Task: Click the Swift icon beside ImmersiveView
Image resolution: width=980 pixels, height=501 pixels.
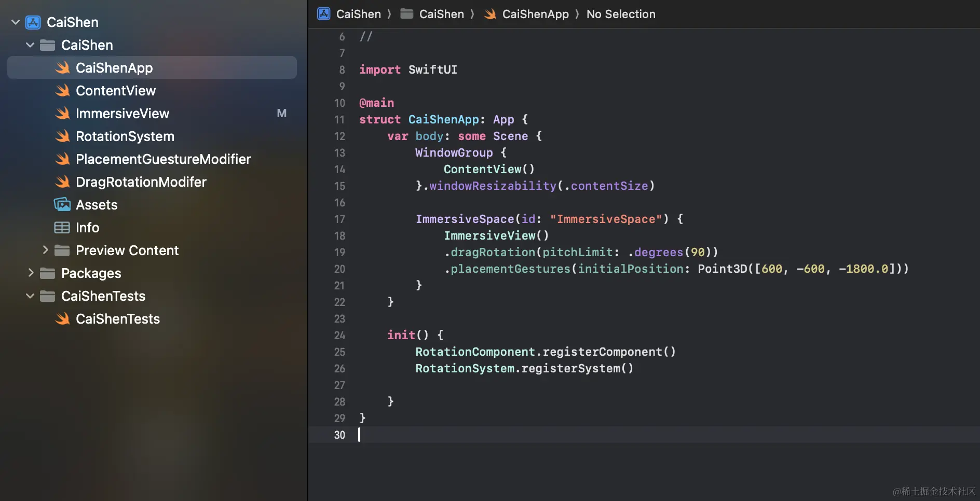Action: [62, 114]
